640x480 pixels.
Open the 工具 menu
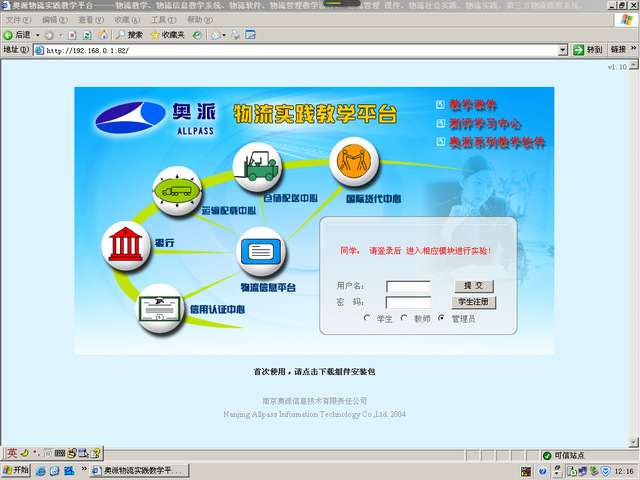pos(163,20)
